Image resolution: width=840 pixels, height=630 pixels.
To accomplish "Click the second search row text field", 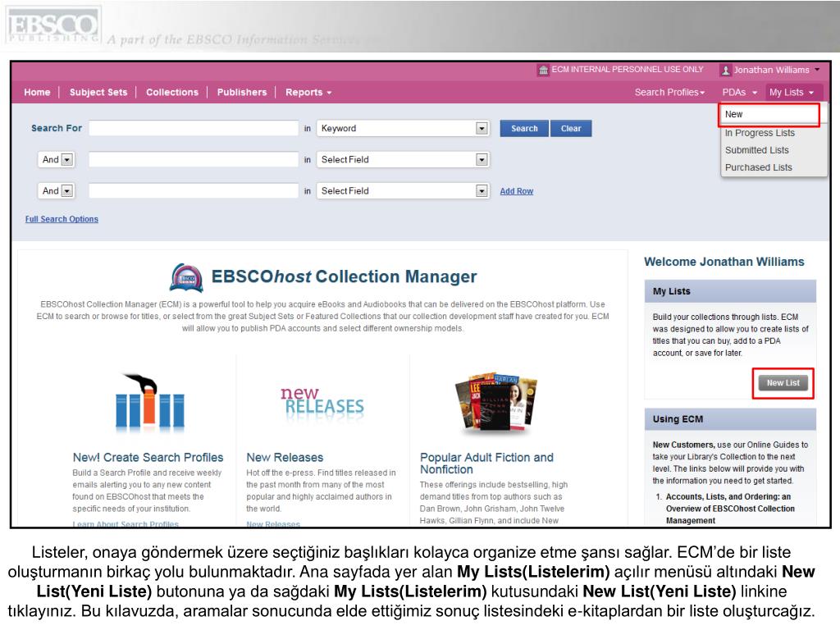I will coord(194,160).
